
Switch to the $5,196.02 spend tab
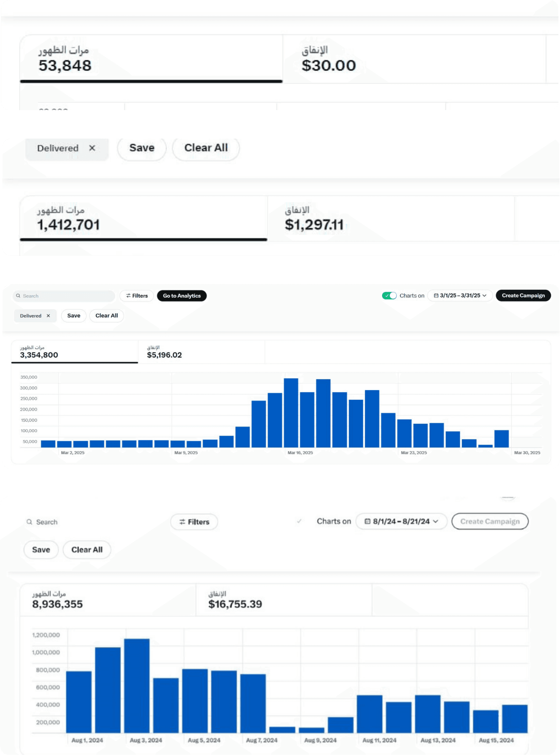click(201, 352)
